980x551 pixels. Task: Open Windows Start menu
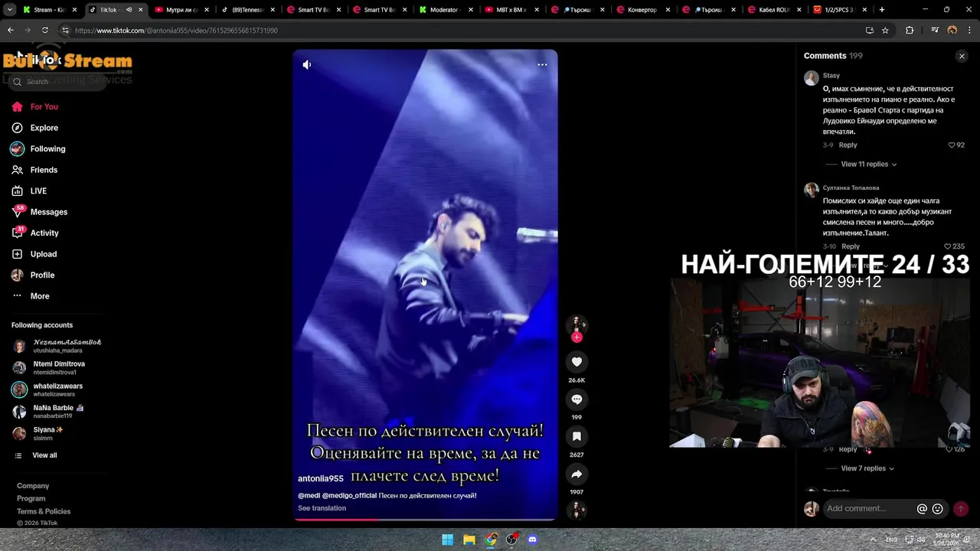pos(448,540)
